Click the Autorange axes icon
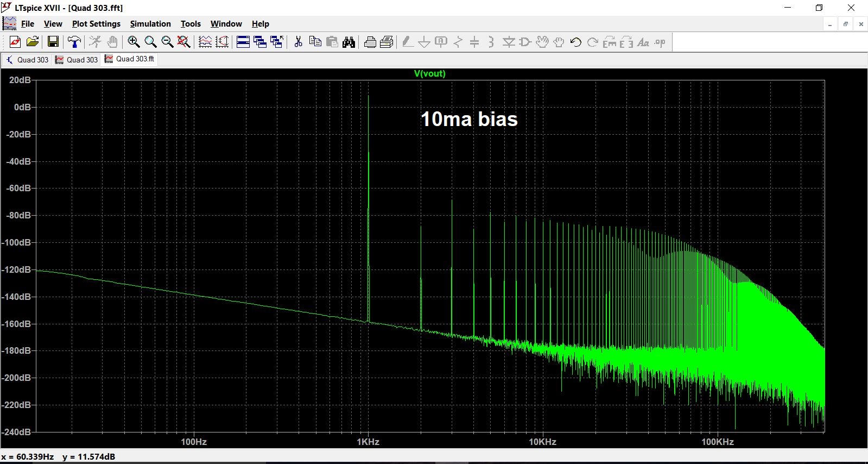Viewport: 868px width, 464px height. [222, 42]
